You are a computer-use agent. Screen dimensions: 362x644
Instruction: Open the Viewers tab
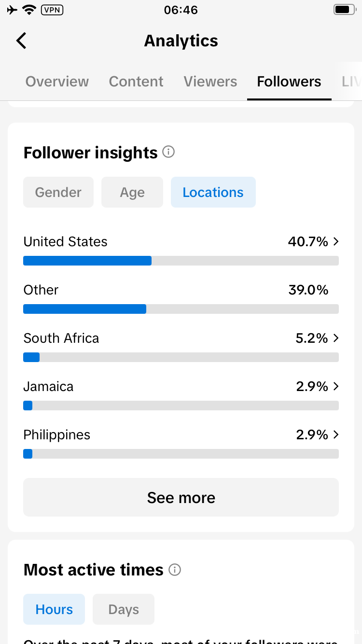[x=210, y=82]
